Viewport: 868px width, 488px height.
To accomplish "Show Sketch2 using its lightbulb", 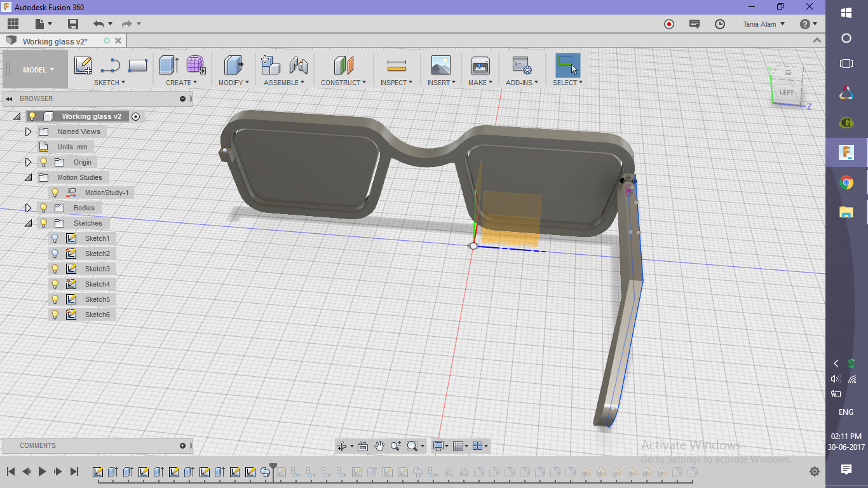I will 55,254.
